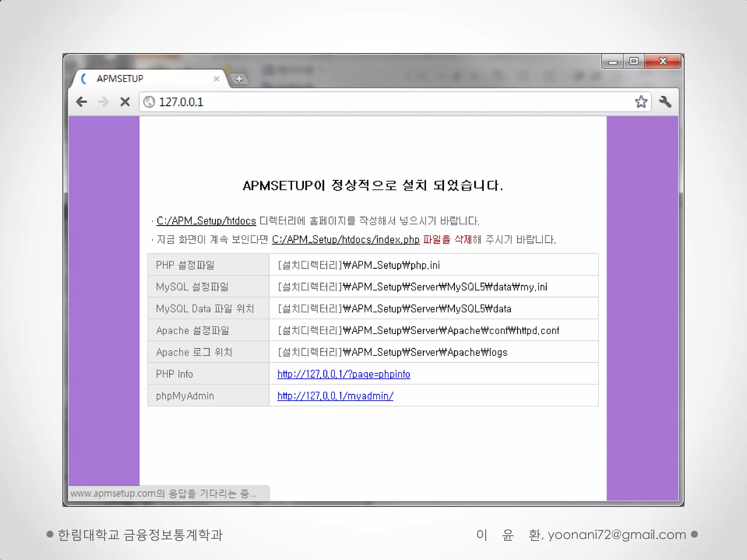Select the APMSETUP browser tab

[x=150, y=79]
